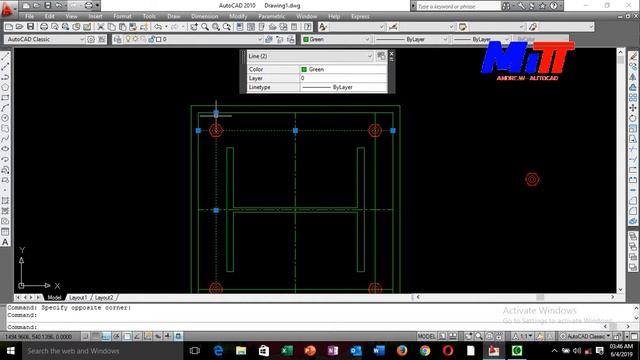This screenshot has width=640, height=360.
Task: Open the Table tool in Draw toolbar
Action: (5, 231)
